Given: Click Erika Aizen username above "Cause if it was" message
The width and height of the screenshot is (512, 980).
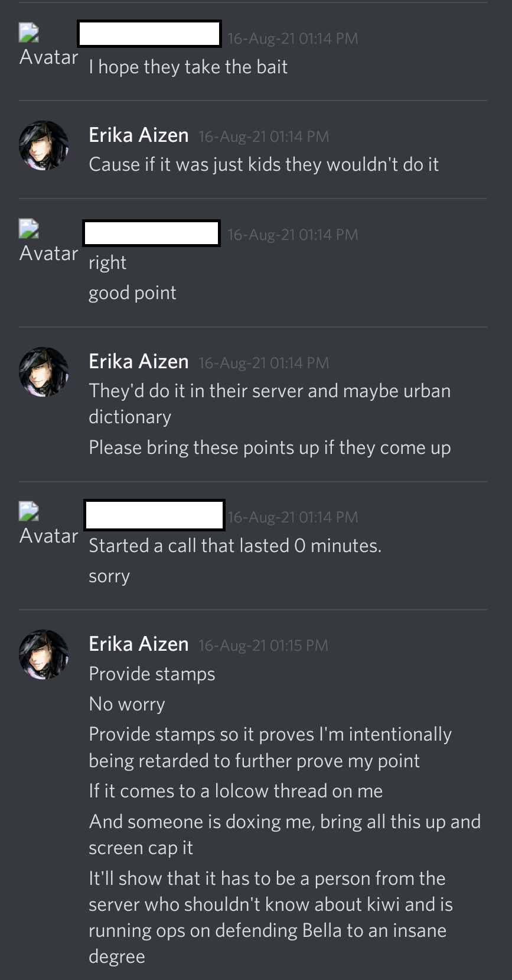Looking at the screenshot, I should pos(139,135).
